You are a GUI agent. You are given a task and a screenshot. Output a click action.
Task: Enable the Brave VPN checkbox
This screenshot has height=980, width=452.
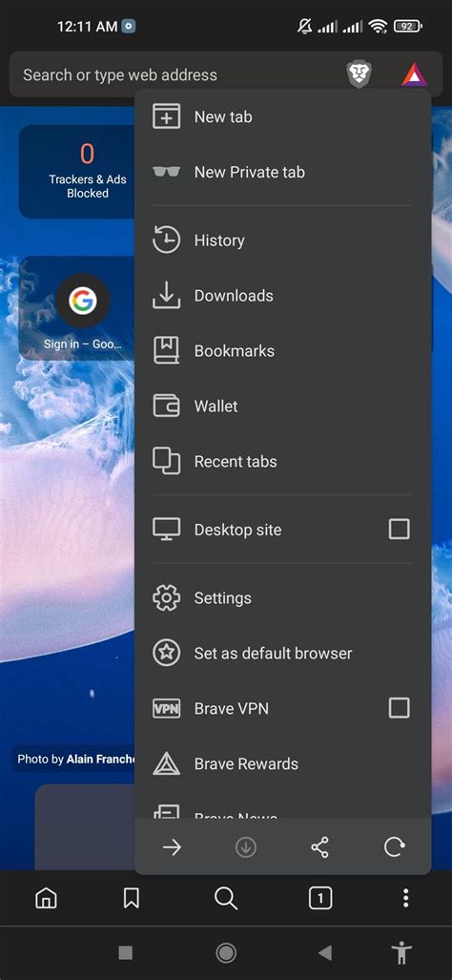coord(399,708)
